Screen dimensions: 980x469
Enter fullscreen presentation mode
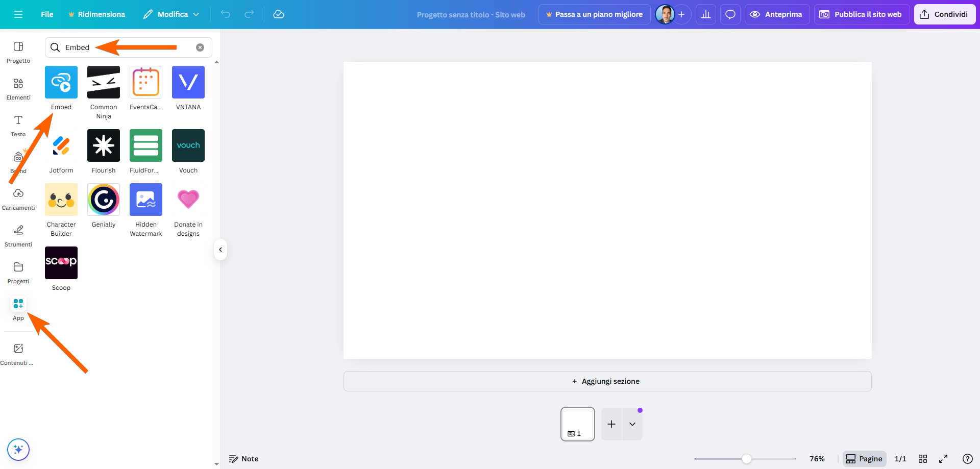(x=943, y=459)
